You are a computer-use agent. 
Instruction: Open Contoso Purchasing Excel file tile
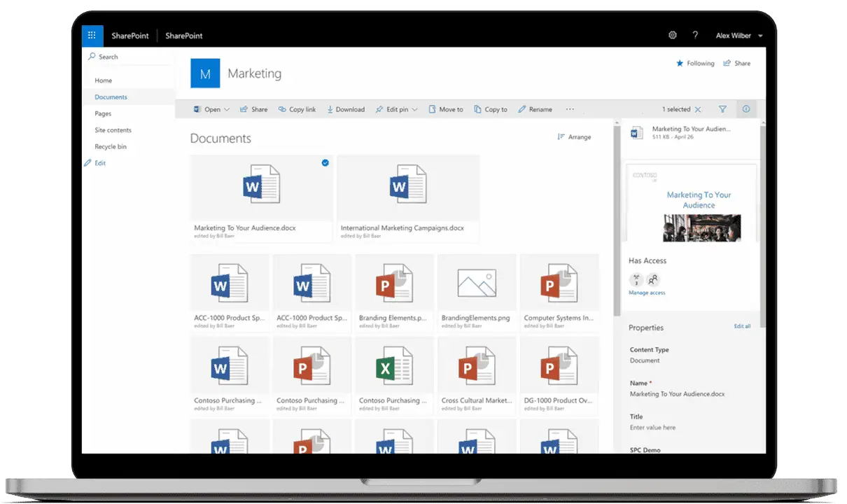(x=395, y=375)
